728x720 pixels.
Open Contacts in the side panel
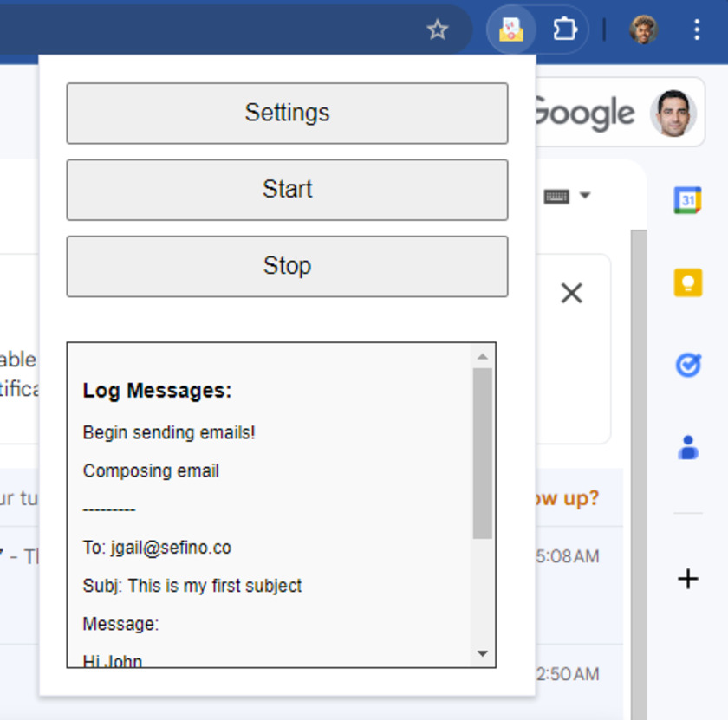(687, 447)
